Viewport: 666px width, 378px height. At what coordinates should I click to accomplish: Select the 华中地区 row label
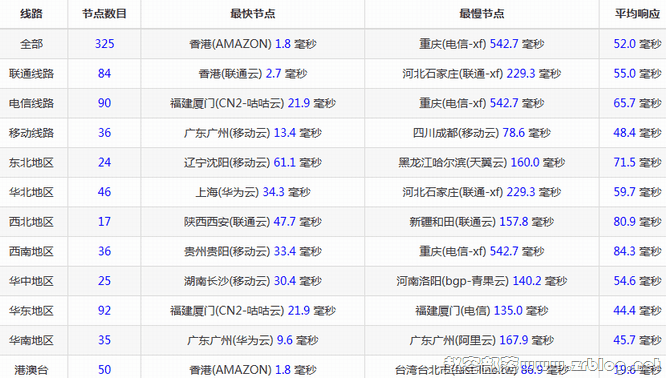point(31,281)
